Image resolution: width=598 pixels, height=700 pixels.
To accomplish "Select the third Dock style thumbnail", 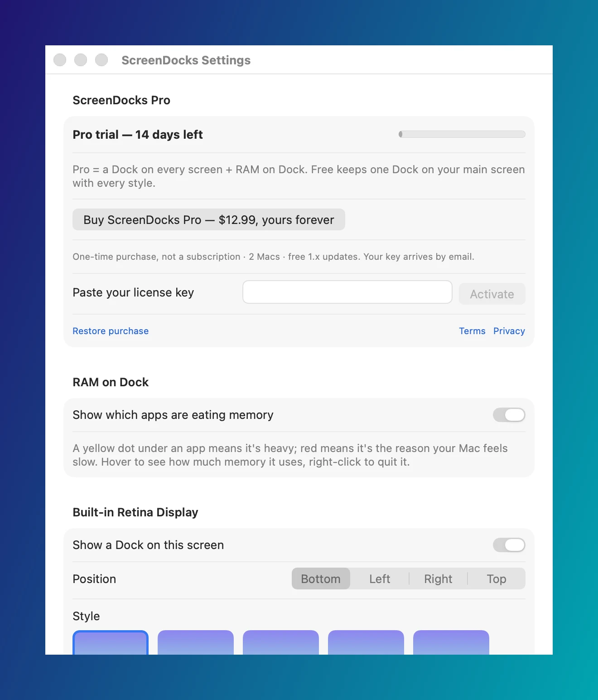I will click(281, 642).
